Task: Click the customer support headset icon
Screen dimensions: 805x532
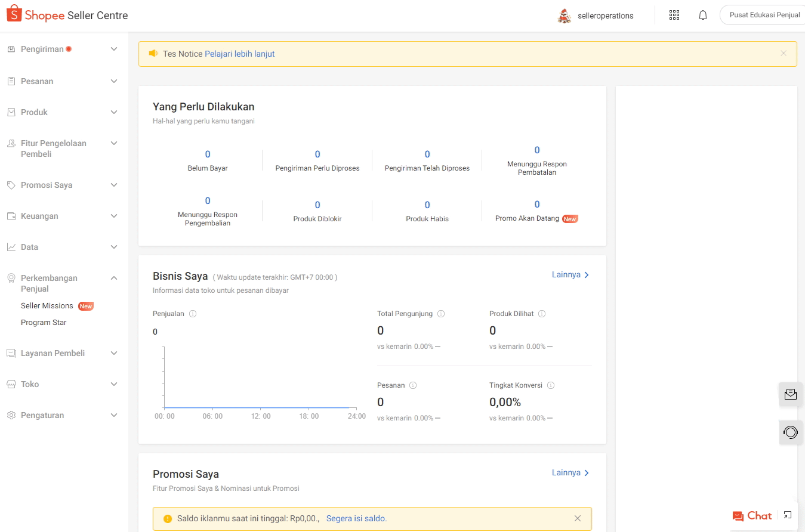Action: tap(791, 432)
